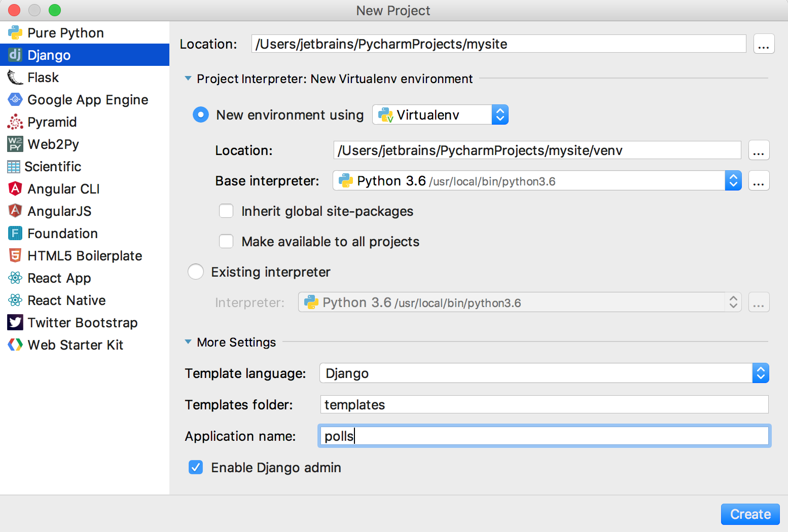This screenshot has height=532, width=788.
Task: Select the Existing interpreter radio button
Action: (x=196, y=272)
